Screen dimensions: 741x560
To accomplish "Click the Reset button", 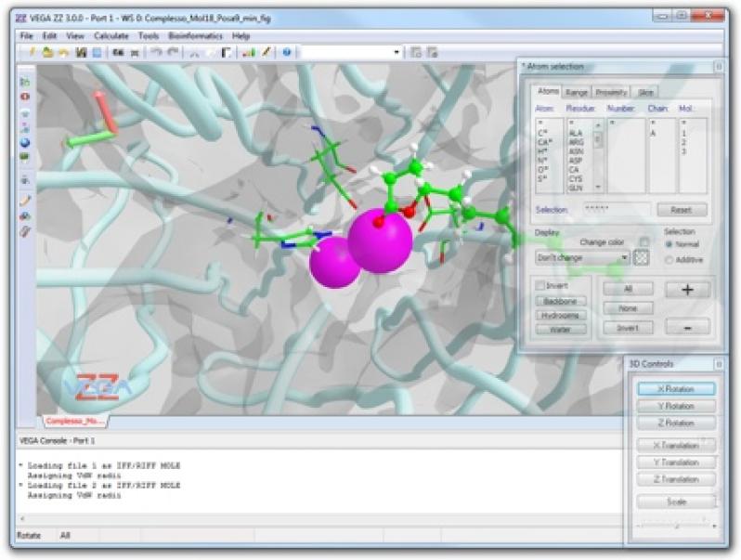I will pos(682,210).
